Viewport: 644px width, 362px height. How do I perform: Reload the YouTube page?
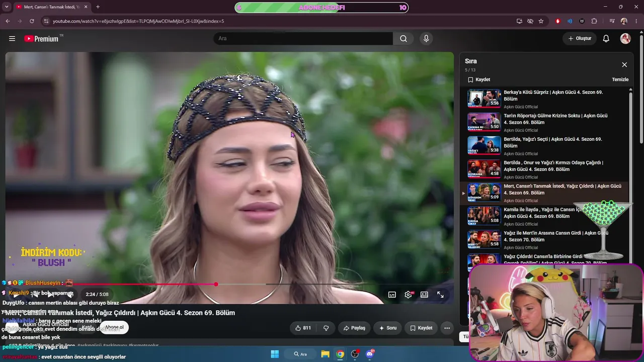tap(32, 21)
